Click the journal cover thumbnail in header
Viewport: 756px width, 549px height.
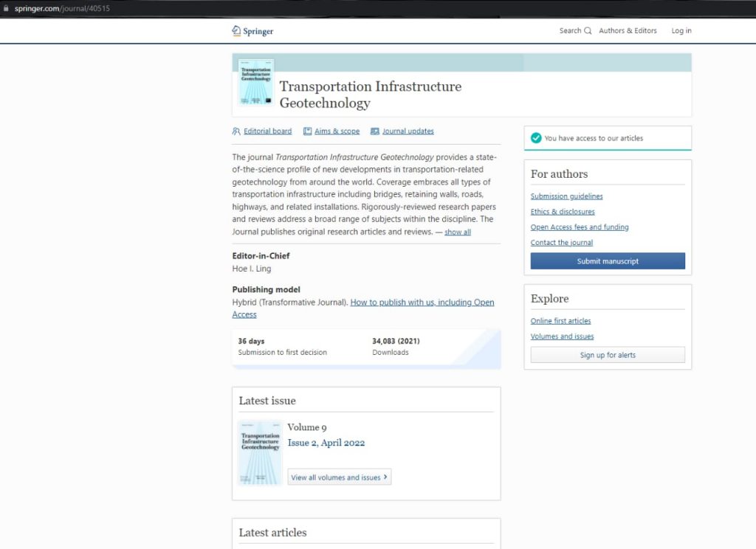[x=255, y=82]
